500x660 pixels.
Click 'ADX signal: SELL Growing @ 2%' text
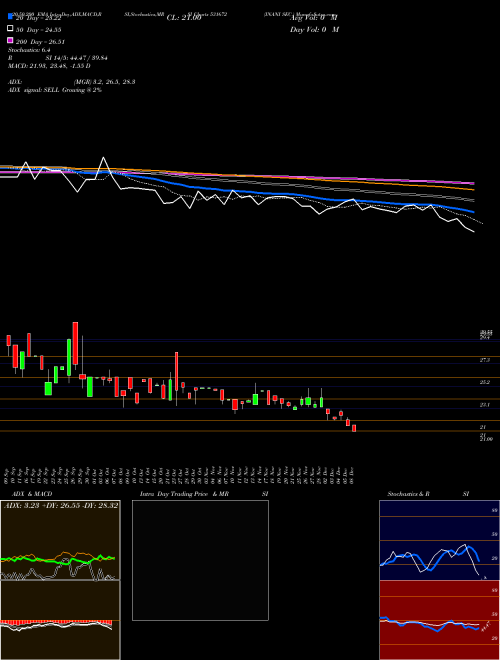55,90
